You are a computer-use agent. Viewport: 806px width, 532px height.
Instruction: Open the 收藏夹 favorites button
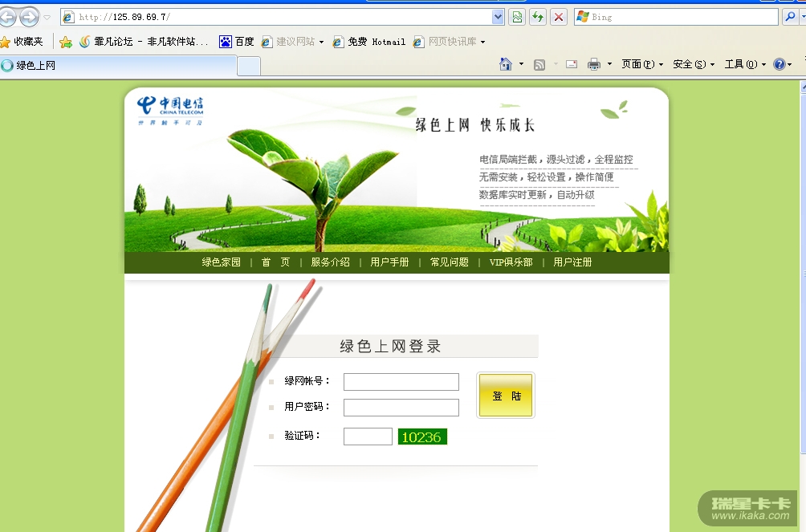point(22,42)
